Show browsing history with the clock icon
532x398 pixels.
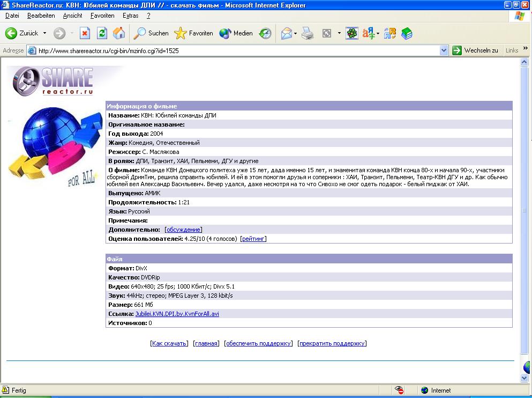265,33
